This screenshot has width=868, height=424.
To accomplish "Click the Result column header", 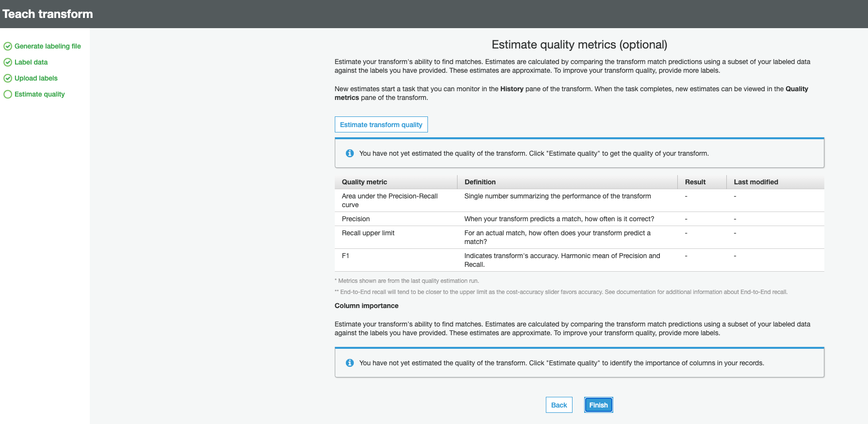I will tap(695, 182).
